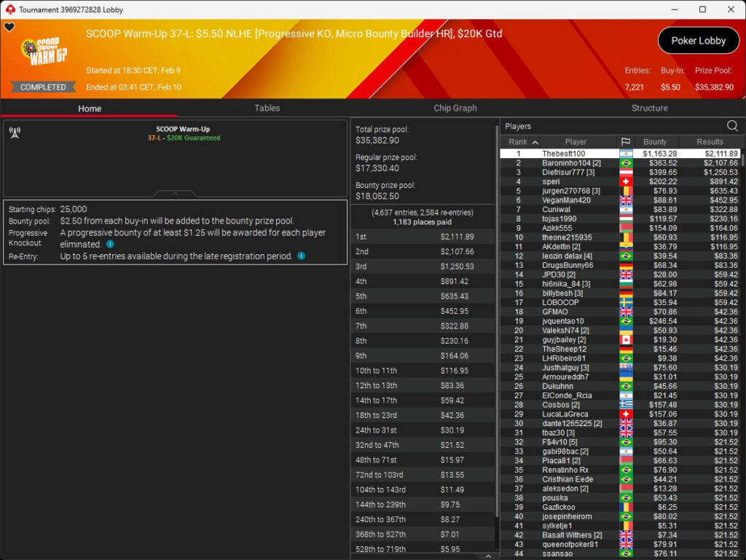Switch to the Chip Graph tab
This screenshot has width=746, height=560.
coord(455,108)
